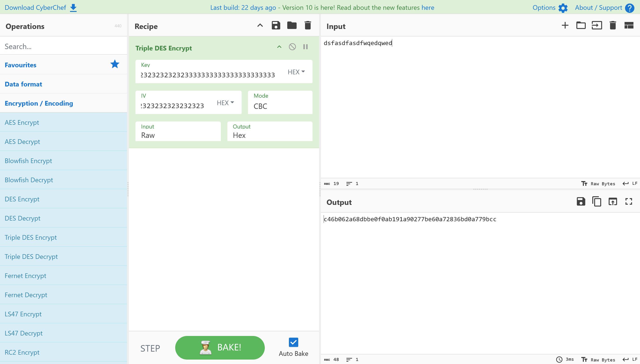Maximise output pane icon
640x364 pixels.
tap(629, 201)
